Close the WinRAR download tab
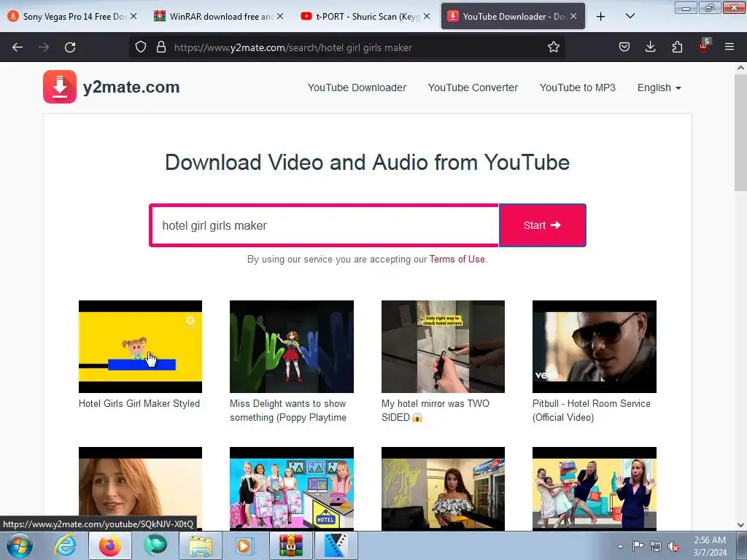Image resolution: width=747 pixels, height=560 pixels. click(x=280, y=16)
